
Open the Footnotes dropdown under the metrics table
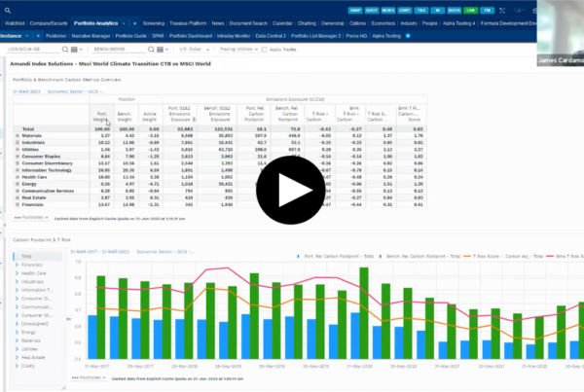point(32,218)
